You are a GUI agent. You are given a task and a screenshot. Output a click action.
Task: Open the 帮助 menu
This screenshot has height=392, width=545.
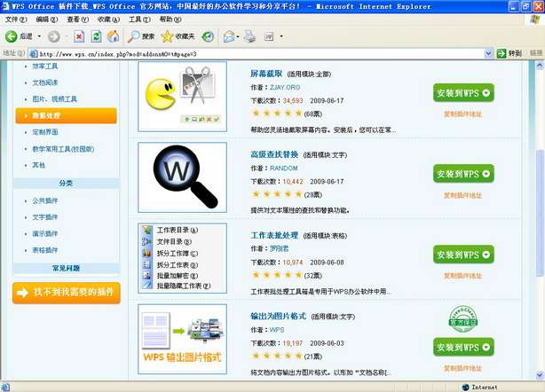[x=170, y=20]
